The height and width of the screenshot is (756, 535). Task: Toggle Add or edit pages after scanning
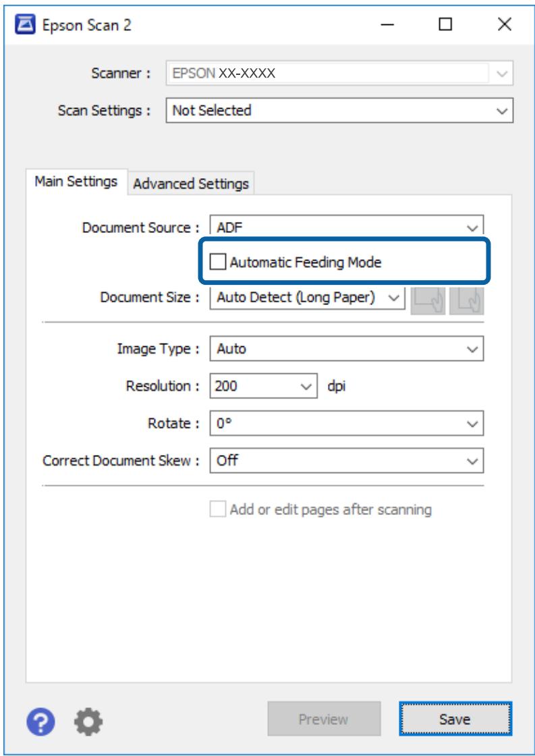[x=217, y=510]
